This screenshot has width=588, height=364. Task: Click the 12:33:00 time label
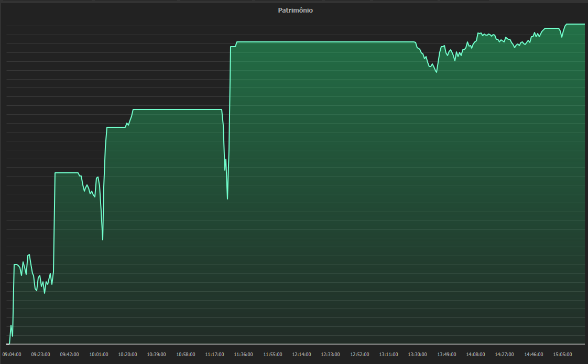click(x=330, y=354)
